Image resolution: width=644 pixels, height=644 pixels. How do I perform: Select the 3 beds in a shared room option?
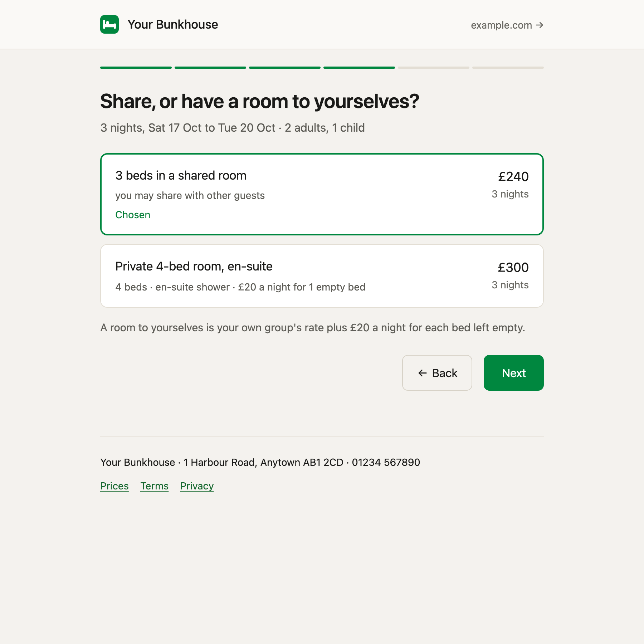pos(322,194)
